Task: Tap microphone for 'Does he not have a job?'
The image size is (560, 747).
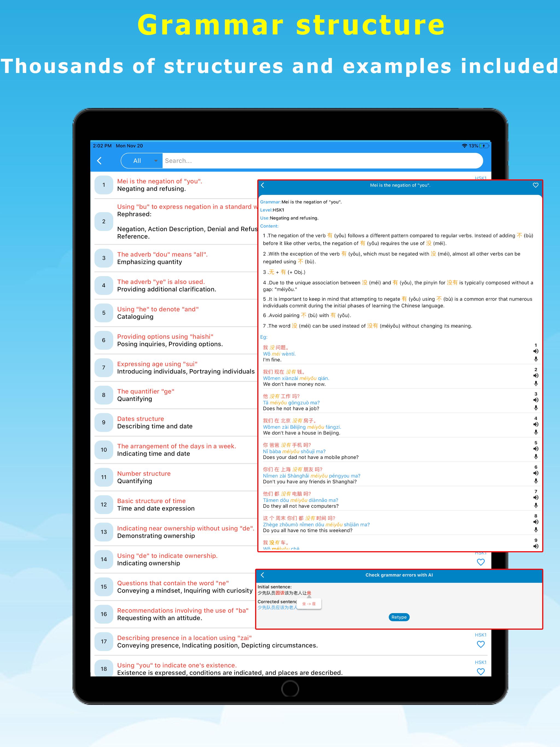Action: pyautogui.click(x=536, y=408)
